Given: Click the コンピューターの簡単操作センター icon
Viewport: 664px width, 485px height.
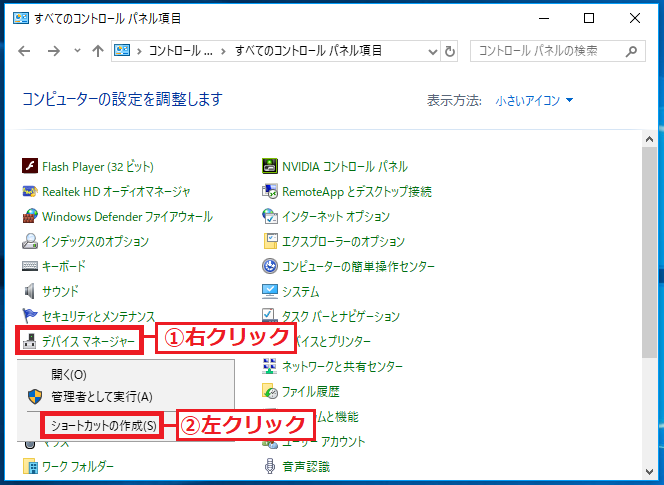Looking at the screenshot, I should coord(270,266).
